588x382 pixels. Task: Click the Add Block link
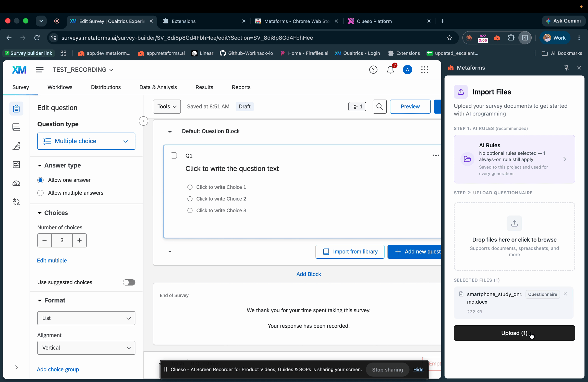[x=309, y=274]
